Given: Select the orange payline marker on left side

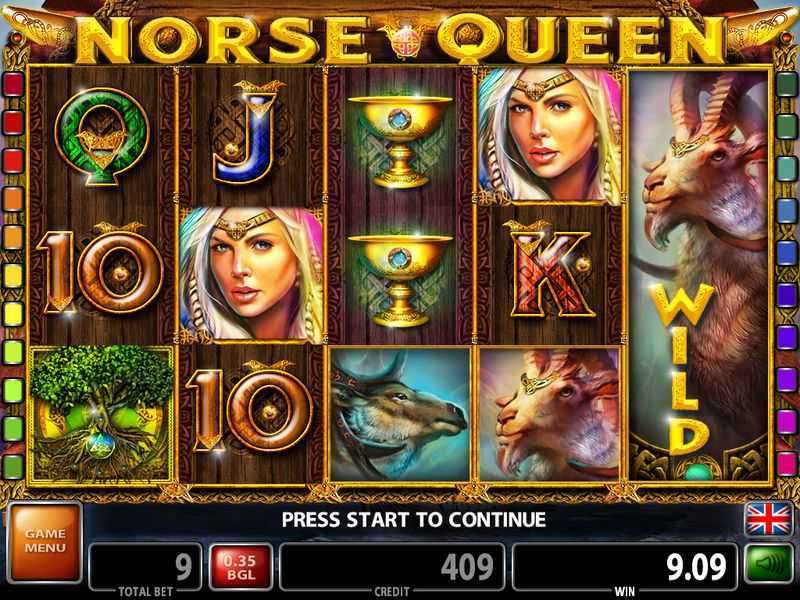Looking at the screenshot, I should 14,199.
